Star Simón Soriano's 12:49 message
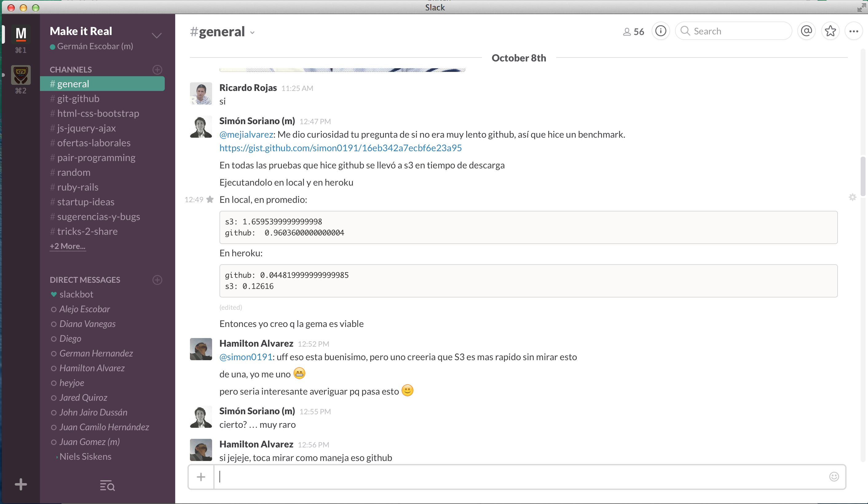This screenshot has height=504, width=868. coord(210,199)
